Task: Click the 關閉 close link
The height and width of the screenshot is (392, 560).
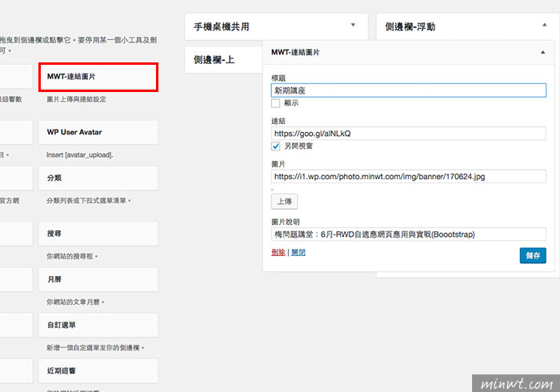Action: [x=298, y=253]
